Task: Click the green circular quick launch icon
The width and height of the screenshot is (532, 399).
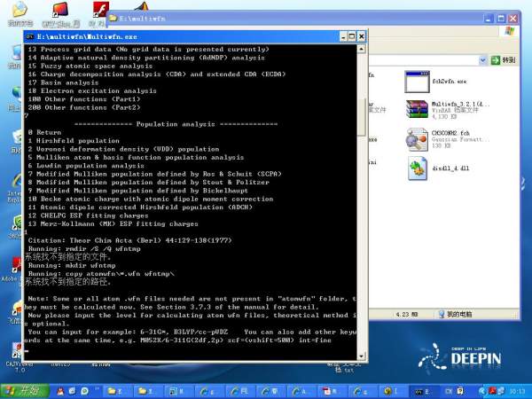Action: [x=84, y=391]
